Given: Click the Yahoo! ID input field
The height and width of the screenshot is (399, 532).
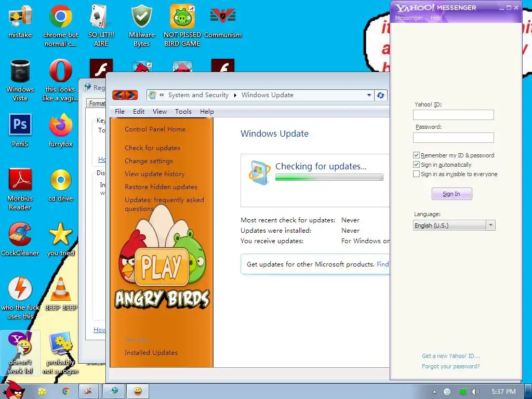Looking at the screenshot, I should point(453,115).
